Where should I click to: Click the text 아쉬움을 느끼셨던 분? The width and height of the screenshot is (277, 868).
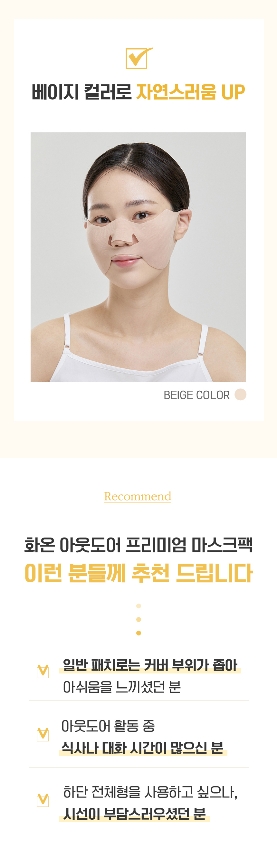[x=122, y=687]
